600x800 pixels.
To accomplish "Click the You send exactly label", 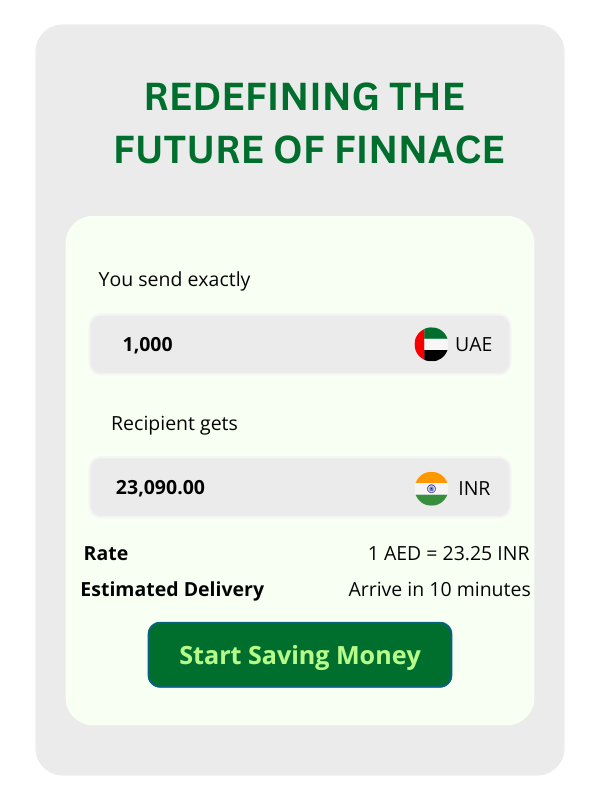I will pyautogui.click(x=174, y=280).
